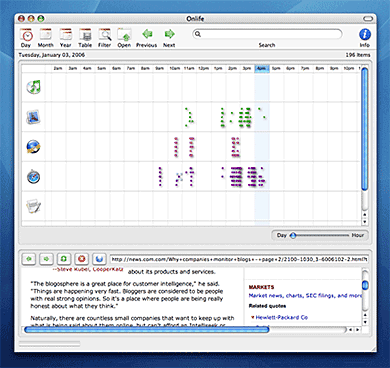Switch to Month view
Screen dimensions: 390x368
click(x=45, y=37)
